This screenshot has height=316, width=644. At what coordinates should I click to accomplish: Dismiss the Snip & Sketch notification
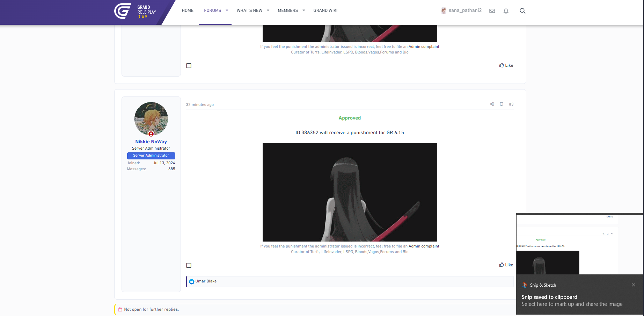pyautogui.click(x=634, y=285)
